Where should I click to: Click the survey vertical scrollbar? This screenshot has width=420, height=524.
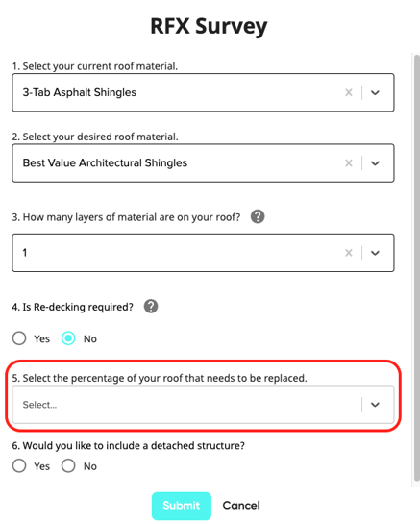point(416,267)
